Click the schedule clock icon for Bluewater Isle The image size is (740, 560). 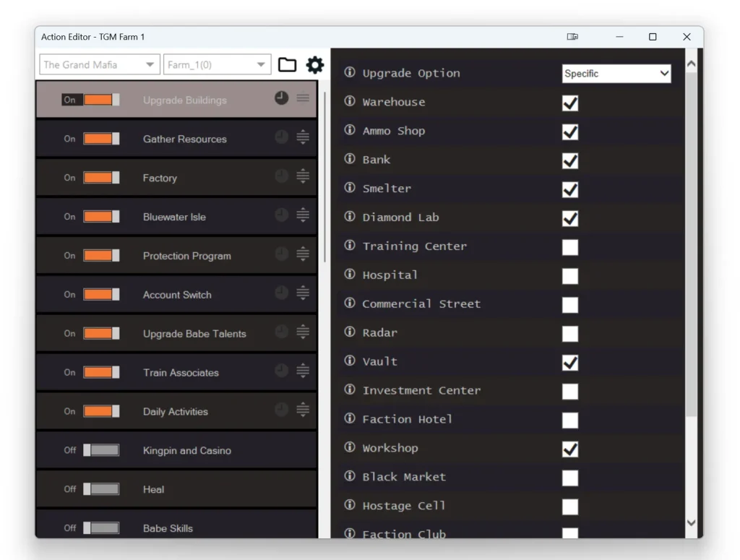click(282, 215)
